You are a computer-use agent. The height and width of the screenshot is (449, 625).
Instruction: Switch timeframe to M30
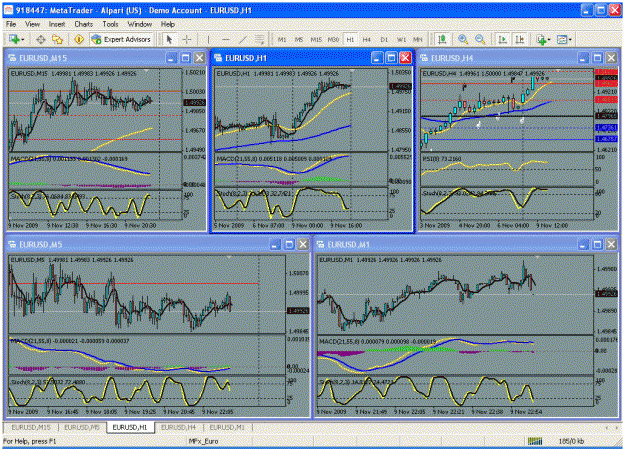coord(333,39)
